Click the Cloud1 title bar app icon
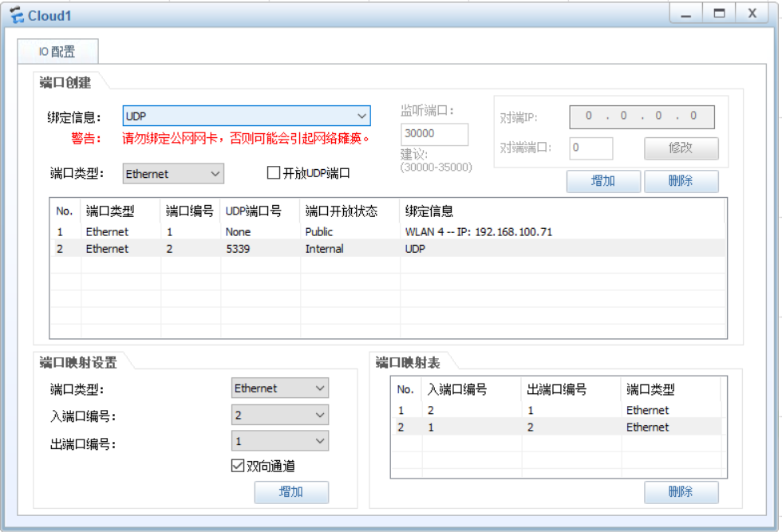Viewport: 782px width, 532px height. (x=17, y=15)
